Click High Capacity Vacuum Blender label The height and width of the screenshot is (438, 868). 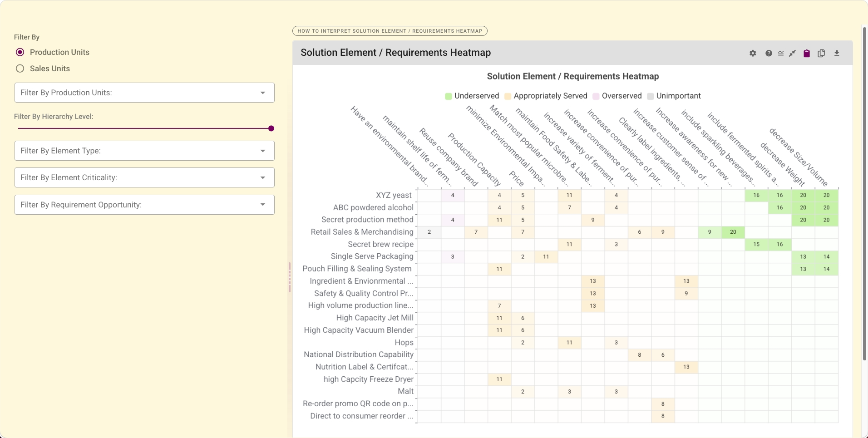359,330
